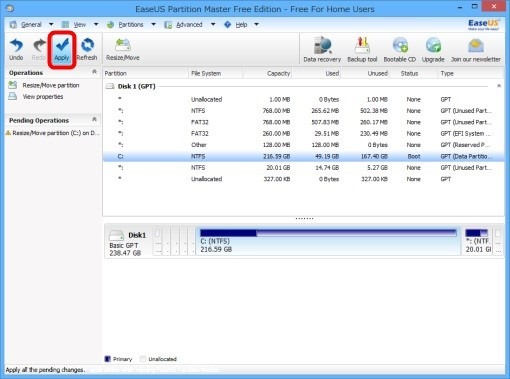Select the NTFS 20.01 GB partition row
The width and height of the screenshot is (510, 379).
(x=303, y=167)
